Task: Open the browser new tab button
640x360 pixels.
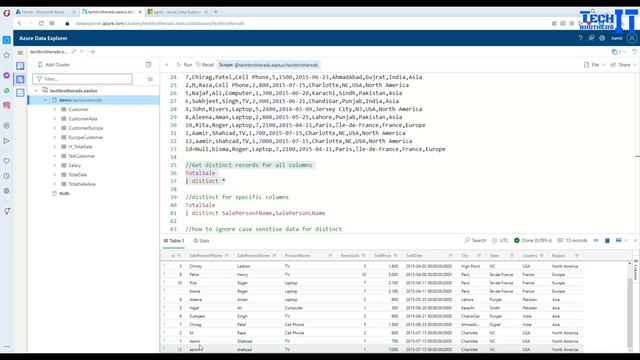Action: point(216,12)
